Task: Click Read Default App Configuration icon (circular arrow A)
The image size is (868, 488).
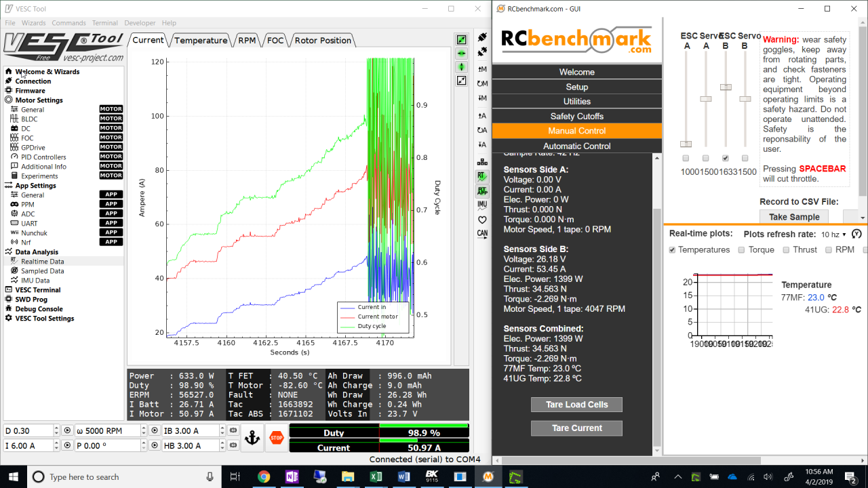Action: [482, 130]
